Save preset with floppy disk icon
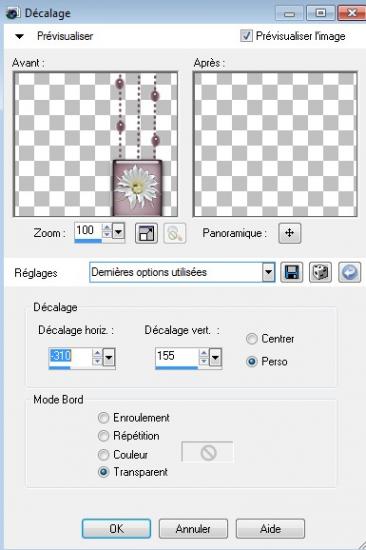This screenshot has height=550, width=366. click(x=292, y=272)
